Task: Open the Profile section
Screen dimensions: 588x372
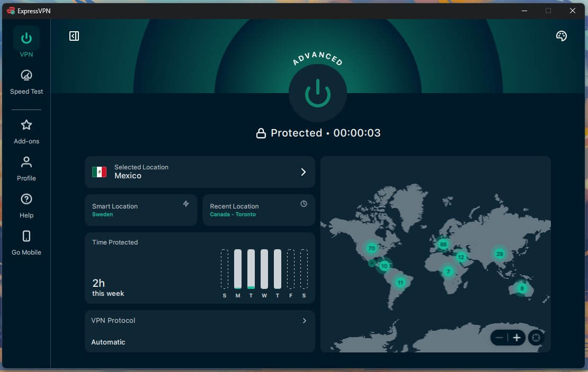Action: pyautogui.click(x=26, y=169)
